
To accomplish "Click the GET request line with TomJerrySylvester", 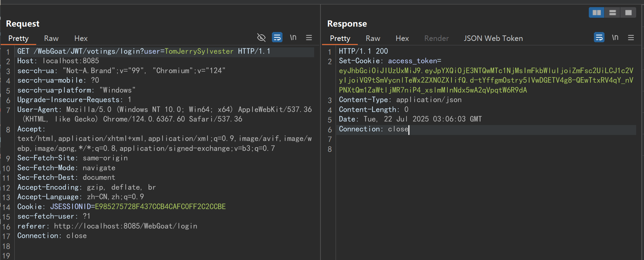I will (x=143, y=51).
